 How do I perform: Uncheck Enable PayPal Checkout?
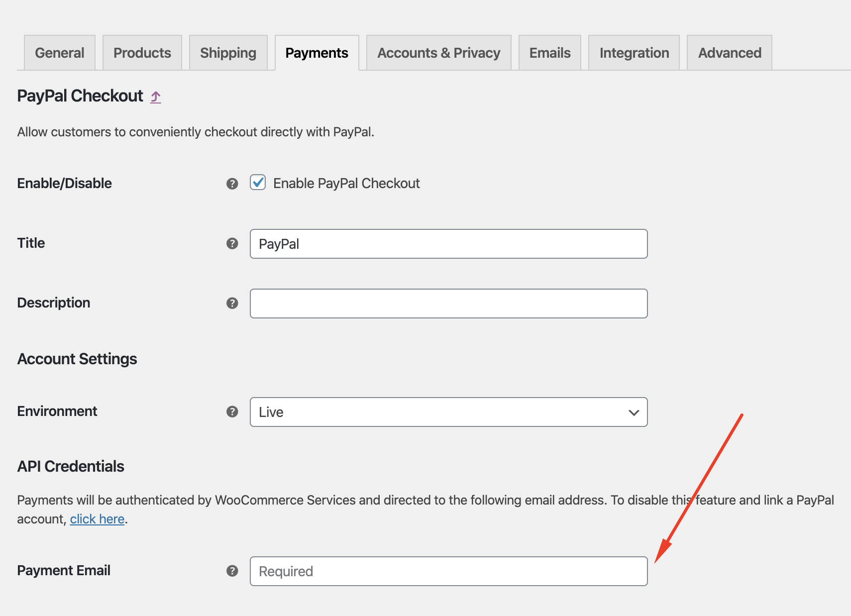[x=257, y=184]
